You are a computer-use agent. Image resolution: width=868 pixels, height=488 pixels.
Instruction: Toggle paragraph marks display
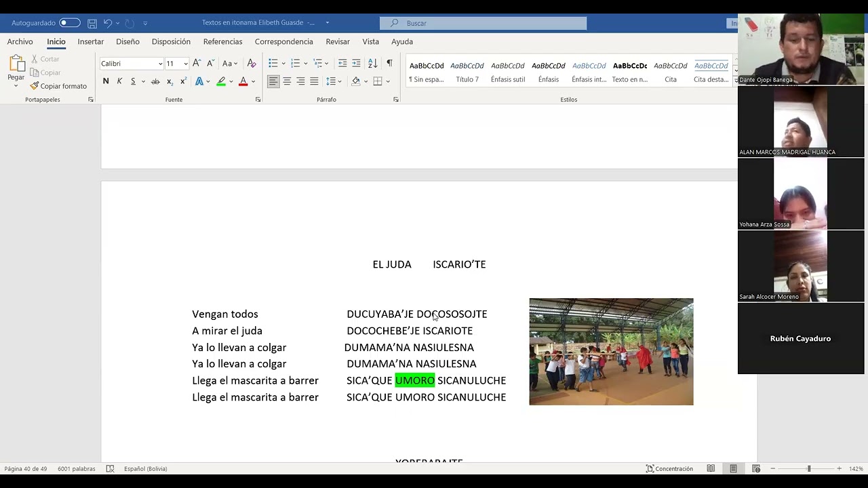point(389,63)
